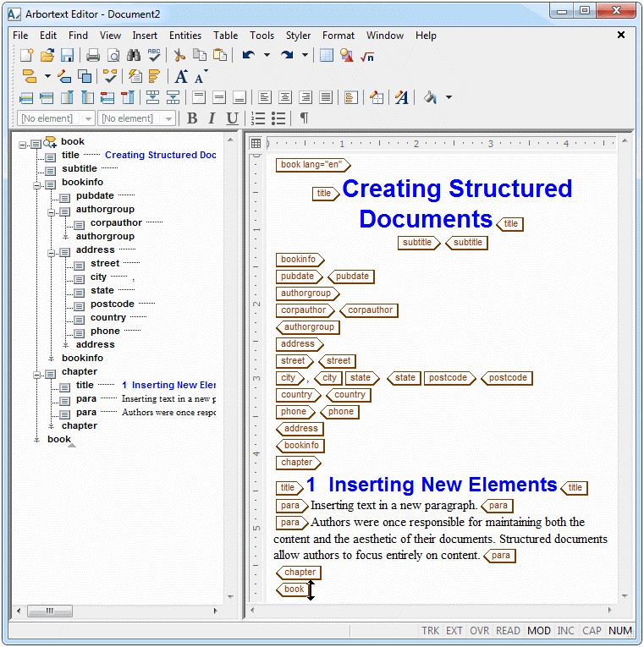This screenshot has height=647, width=644.
Task: Open the Table menu
Action: (225, 36)
